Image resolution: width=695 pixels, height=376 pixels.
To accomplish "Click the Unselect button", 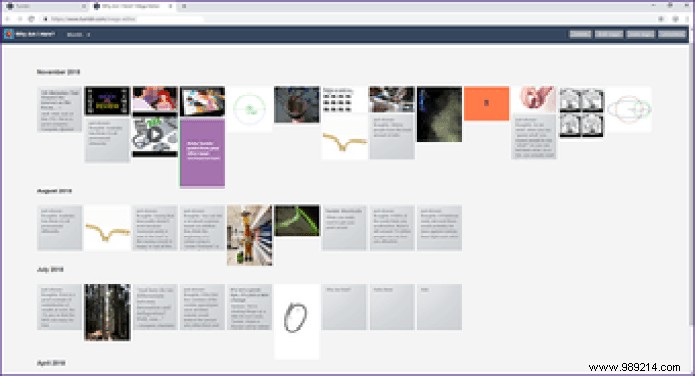I will (672, 34).
